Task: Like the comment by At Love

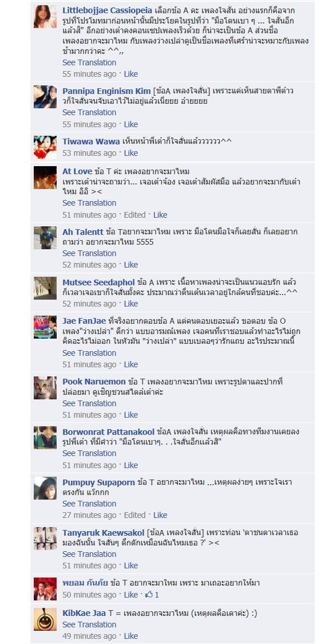Action: pos(160,215)
